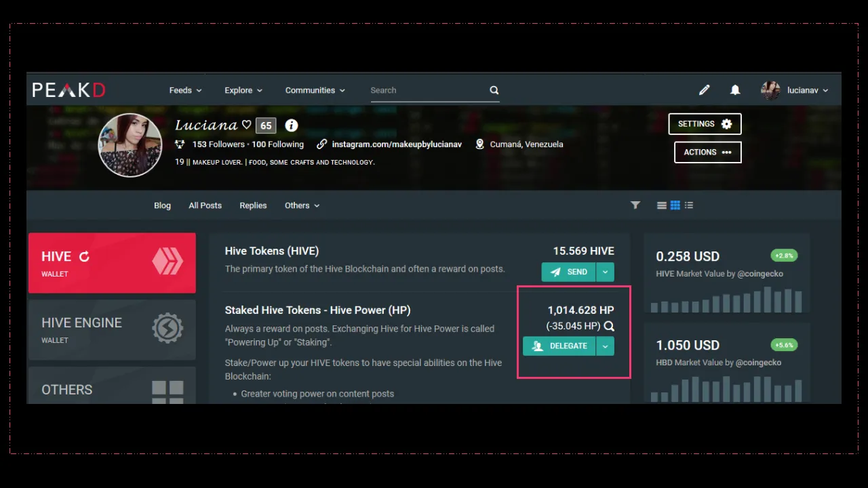Open the Replies tab
This screenshot has height=488, width=868.
click(253, 205)
